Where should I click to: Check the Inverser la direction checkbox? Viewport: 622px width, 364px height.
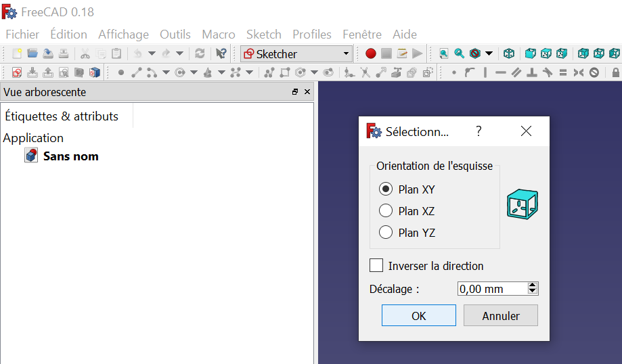click(376, 265)
